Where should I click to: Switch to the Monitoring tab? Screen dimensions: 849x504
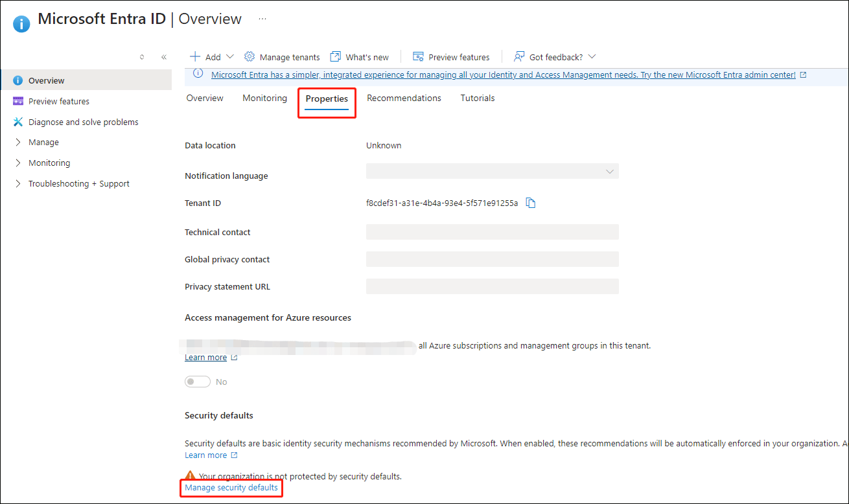pyautogui.click(x=264, y=98)
